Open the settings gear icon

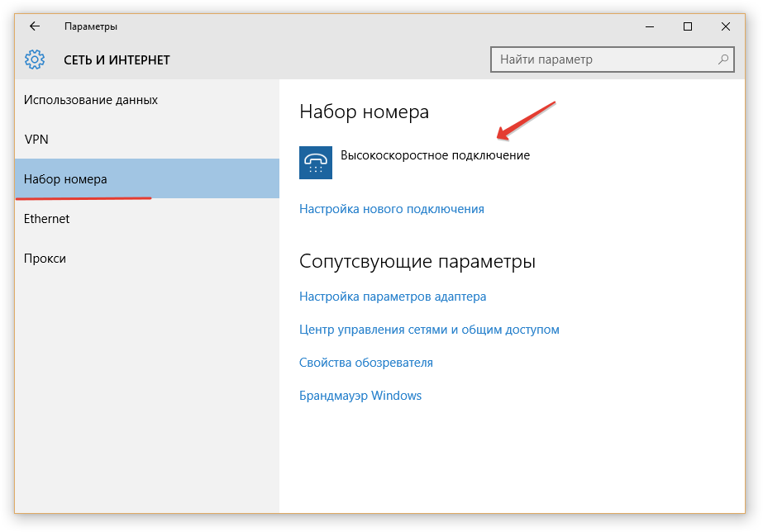pyautogui.click(x=35, y=59)
